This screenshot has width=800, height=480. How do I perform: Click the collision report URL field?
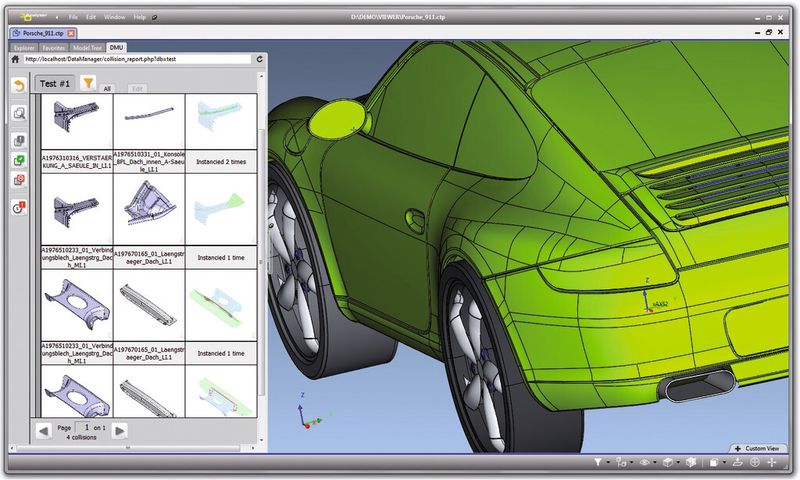pos(137,59)
